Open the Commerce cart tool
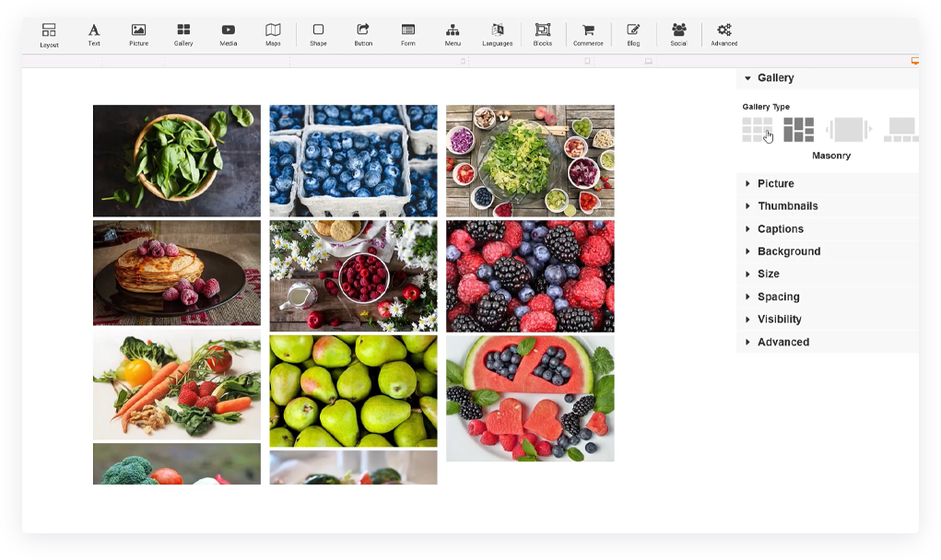This screenshot has height=560, width=941. pyautogui.click(x=588, y=35)
